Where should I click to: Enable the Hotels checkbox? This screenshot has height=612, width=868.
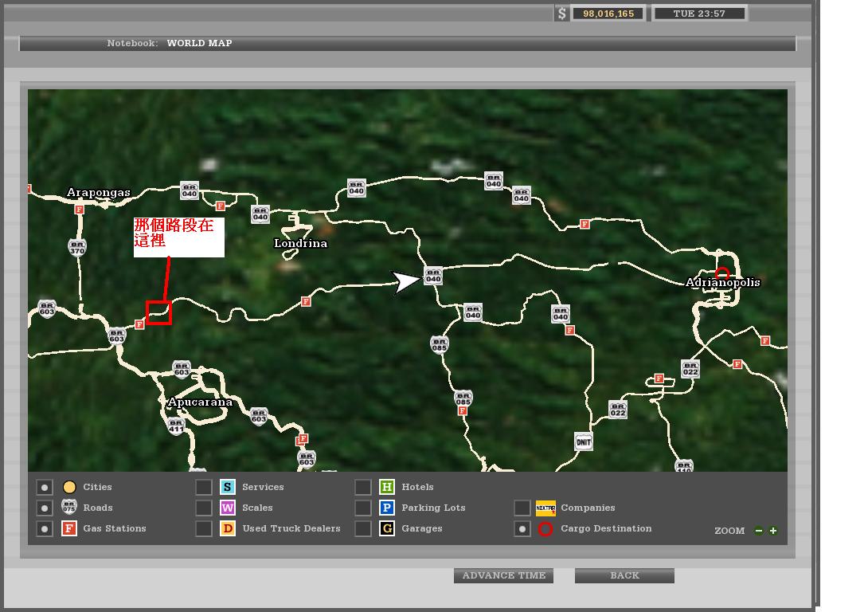pos(363,488)
